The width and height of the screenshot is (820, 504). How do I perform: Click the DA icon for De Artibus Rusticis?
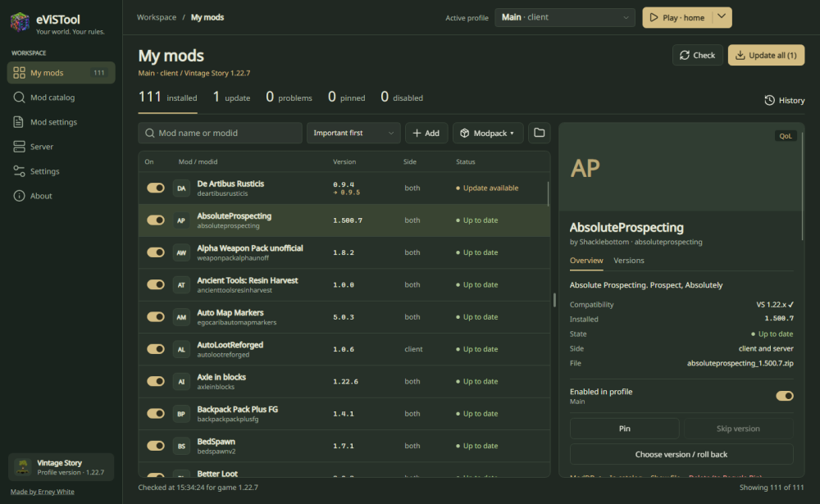(181, 188)
